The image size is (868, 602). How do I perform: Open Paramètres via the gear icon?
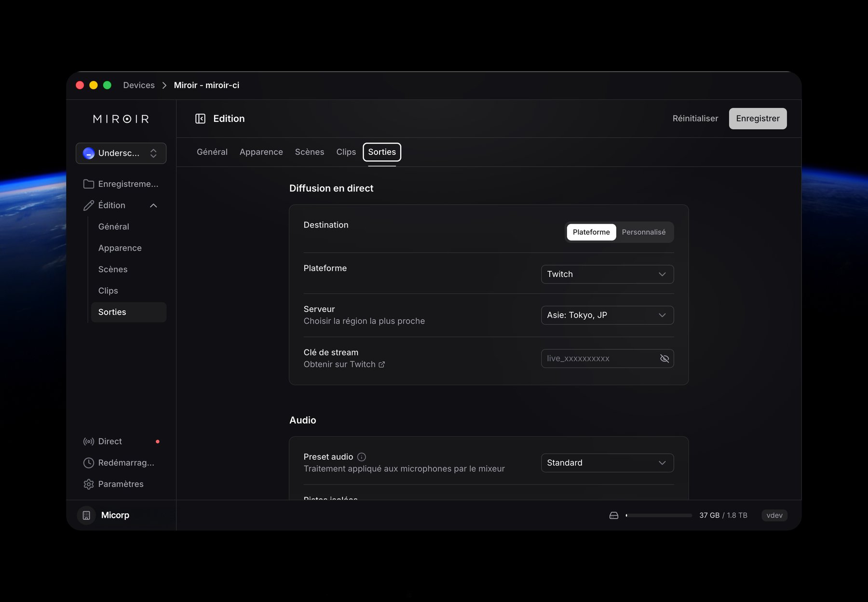point(88,484)
